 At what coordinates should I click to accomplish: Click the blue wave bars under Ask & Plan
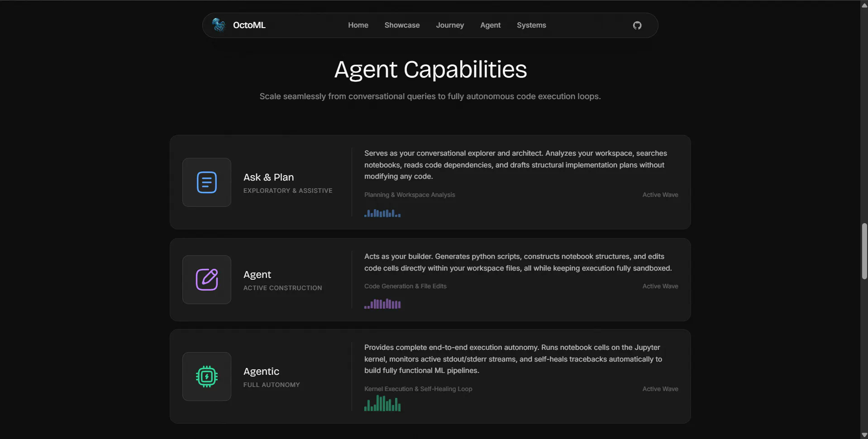coord(382,213)
